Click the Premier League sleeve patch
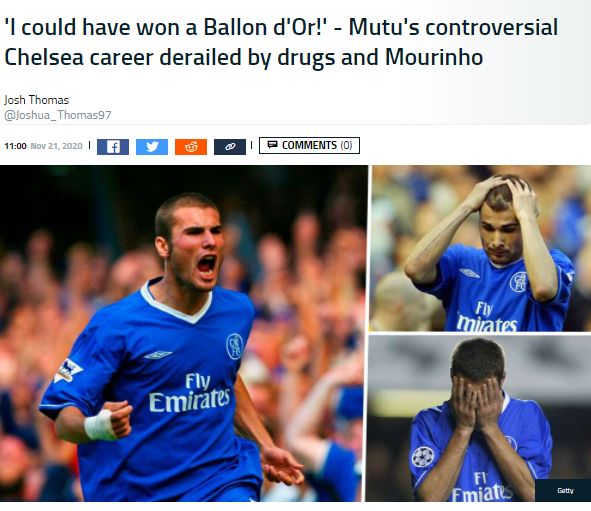 coord(68,370)
